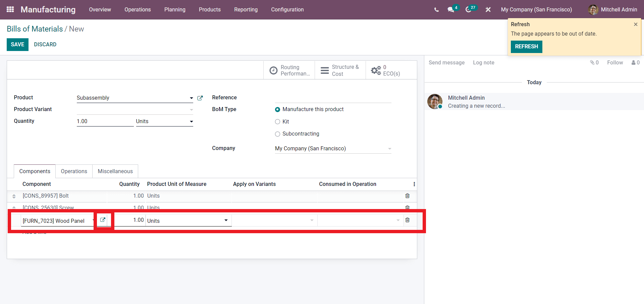
Task: Expand the Company dropdown
Action: point(389,149)
